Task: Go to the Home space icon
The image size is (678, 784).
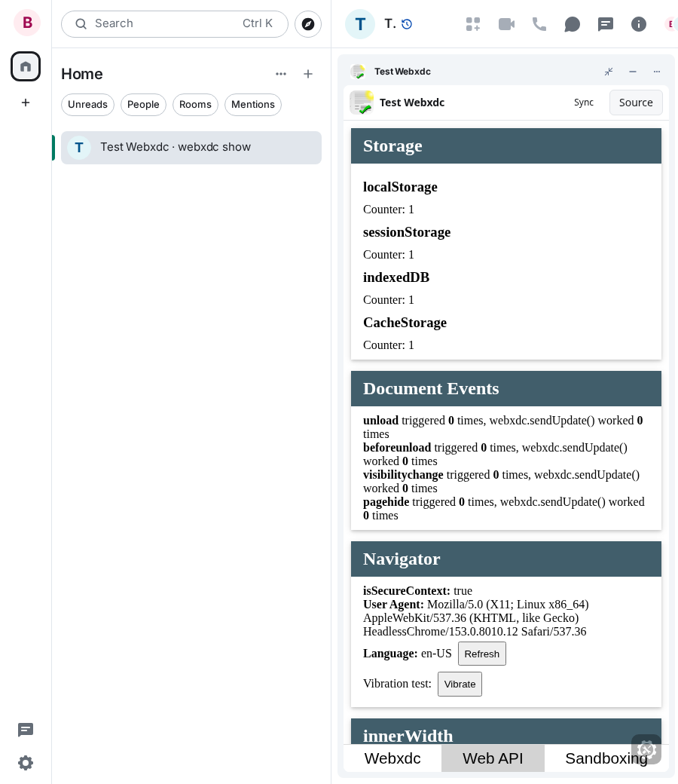Action: click(x=26, y=66)
